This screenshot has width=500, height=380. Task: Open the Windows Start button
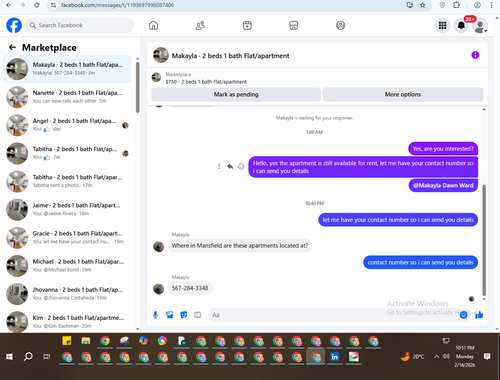pos(9,357)
